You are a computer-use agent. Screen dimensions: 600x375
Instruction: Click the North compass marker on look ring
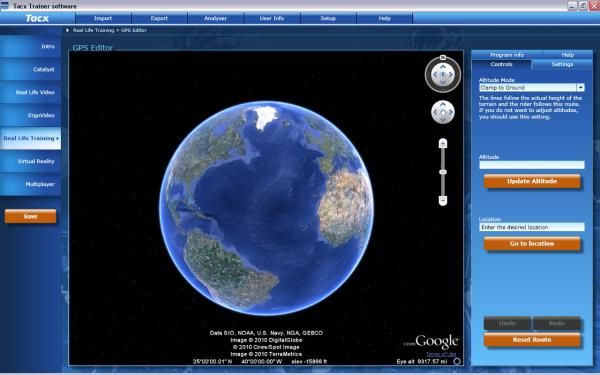coord(443,57)
